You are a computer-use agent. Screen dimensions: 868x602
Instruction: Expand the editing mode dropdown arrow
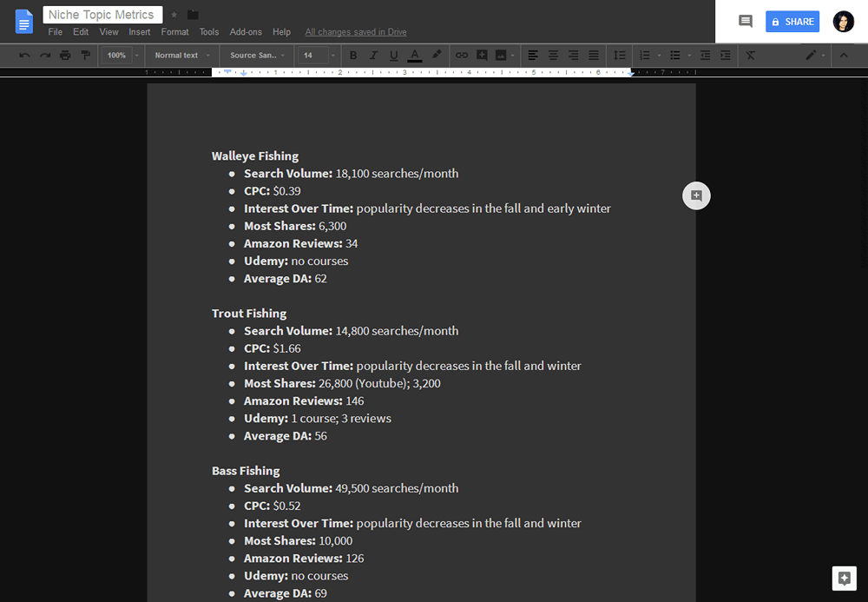click(x=823, y=56)
